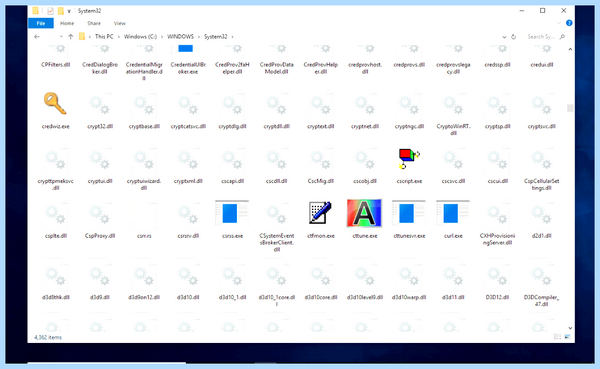Select the cryptext.dll file icon
The width and height of the screenshot is (600, 369).
click(x=320, y=105)
